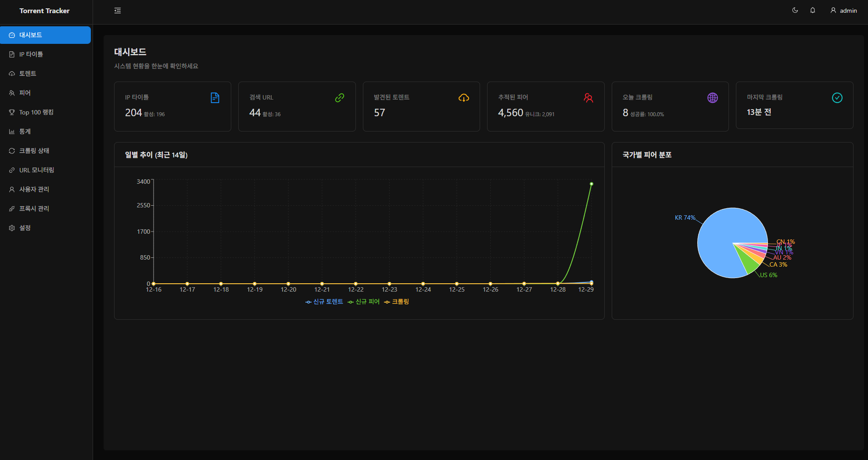The image size is (868, 460).
Task: Click the check circle icon in 마지막 크롤링 card
Action: pyautogui.click(x=837, y=98)
